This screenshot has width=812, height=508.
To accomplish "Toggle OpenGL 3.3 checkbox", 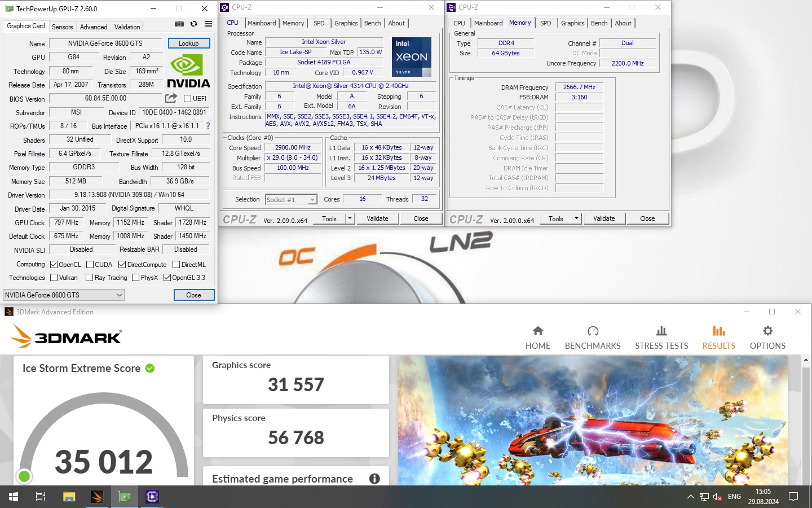I will 167,278.
